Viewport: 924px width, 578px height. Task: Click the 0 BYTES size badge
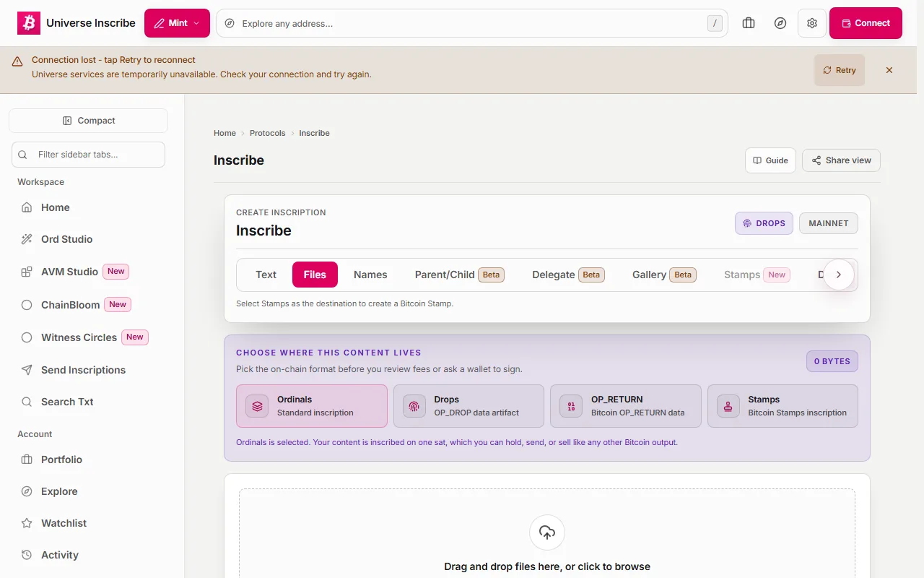[x=832, y=361]
